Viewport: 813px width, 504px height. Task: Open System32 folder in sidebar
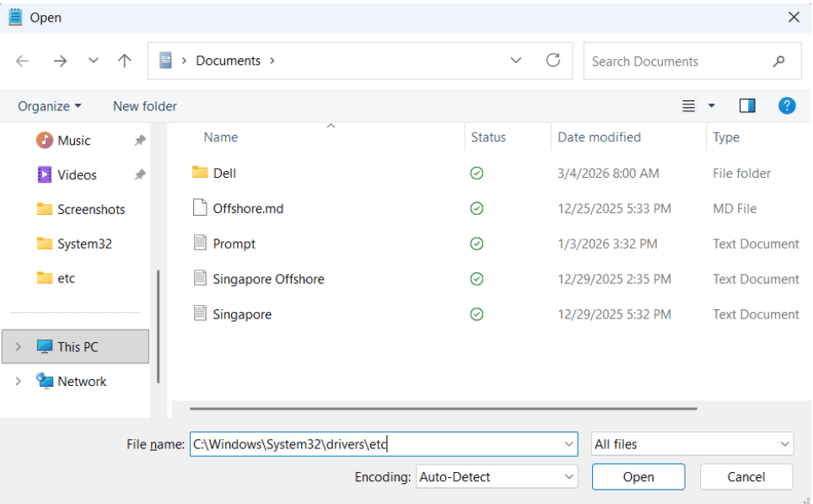(84, 244)
